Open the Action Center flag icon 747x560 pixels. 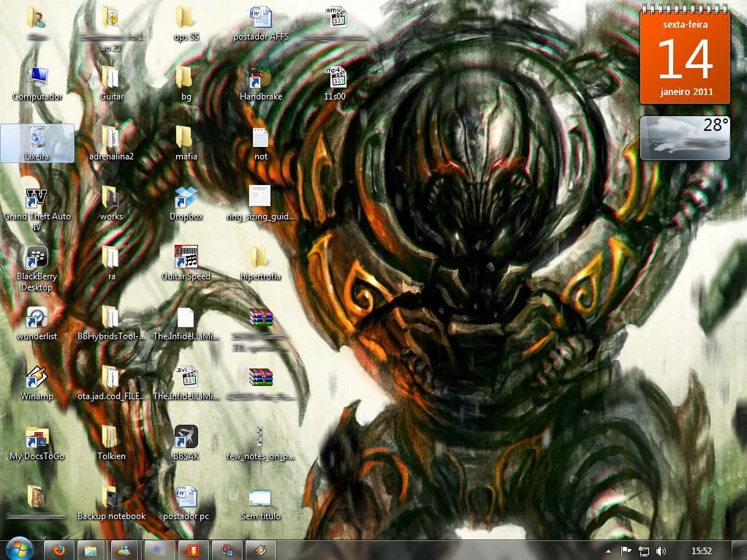[626, 551]
